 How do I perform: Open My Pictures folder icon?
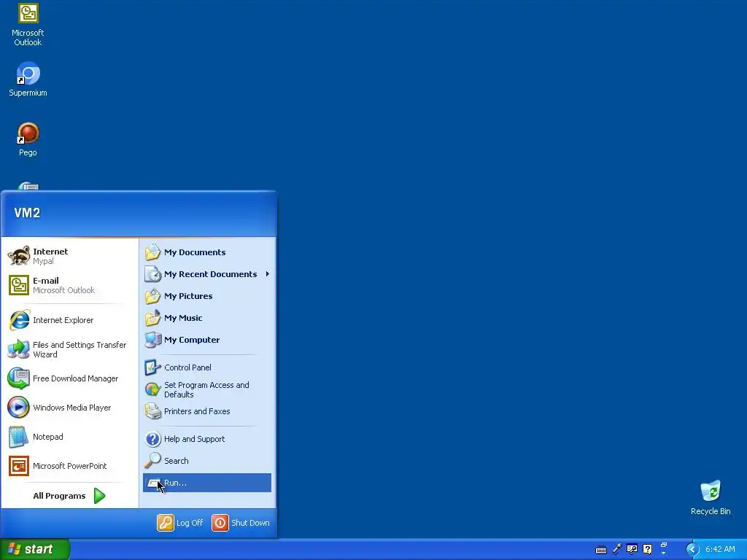click(x=152, y=296)
